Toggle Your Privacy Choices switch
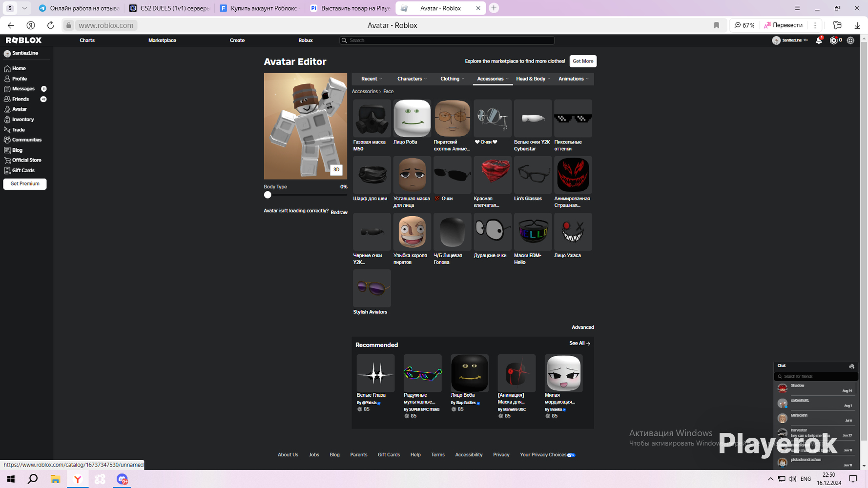Screen dimensions: 868x488 pos(571,455)
